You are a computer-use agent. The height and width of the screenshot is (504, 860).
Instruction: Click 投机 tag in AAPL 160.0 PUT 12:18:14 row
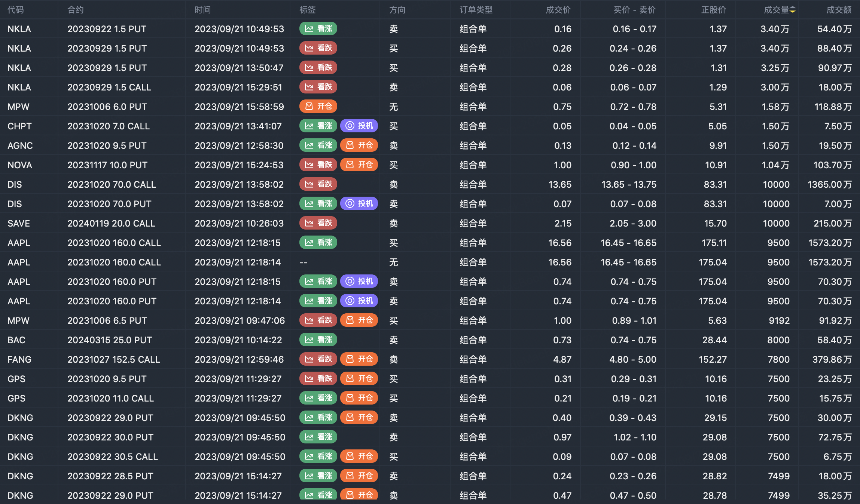pyautogui.click(x=359, y=301)
